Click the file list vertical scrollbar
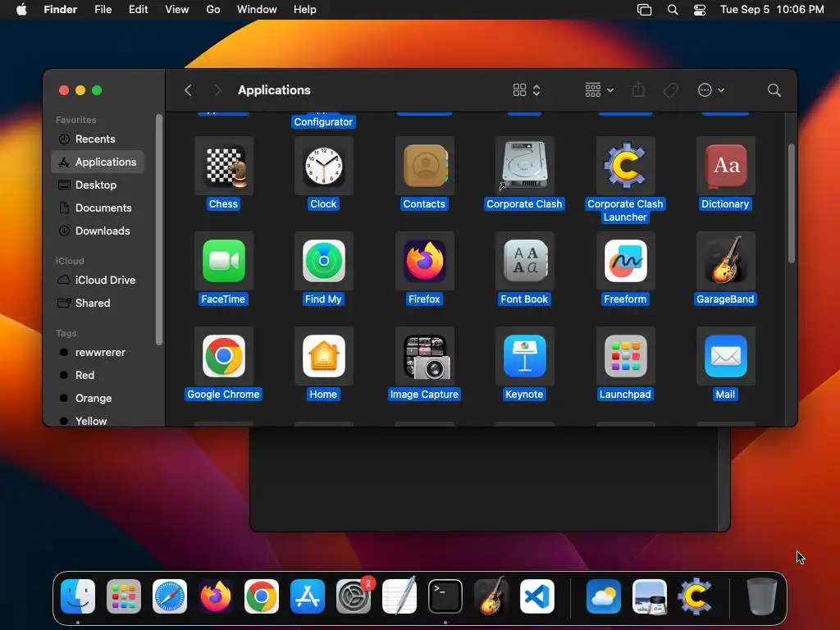This screenshot has height=630, width=840. coord(792,203)
